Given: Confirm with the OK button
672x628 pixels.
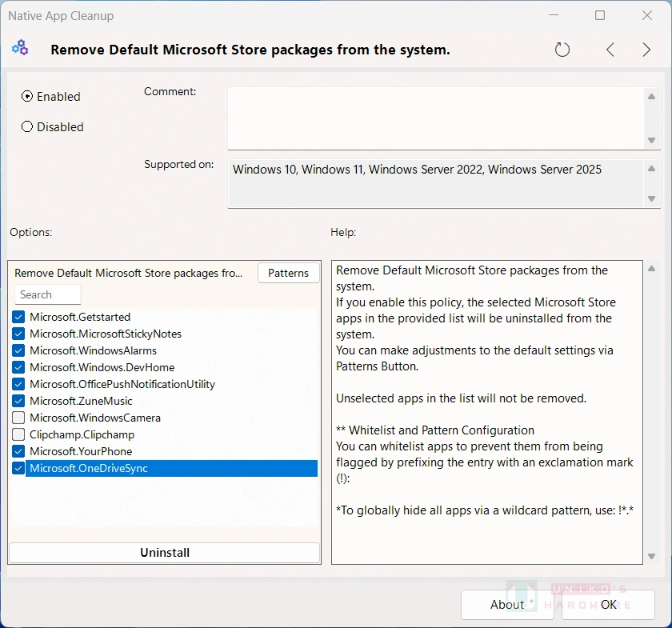Looking at the screenshot, I should pyautogui.click(x=608, y=605).
